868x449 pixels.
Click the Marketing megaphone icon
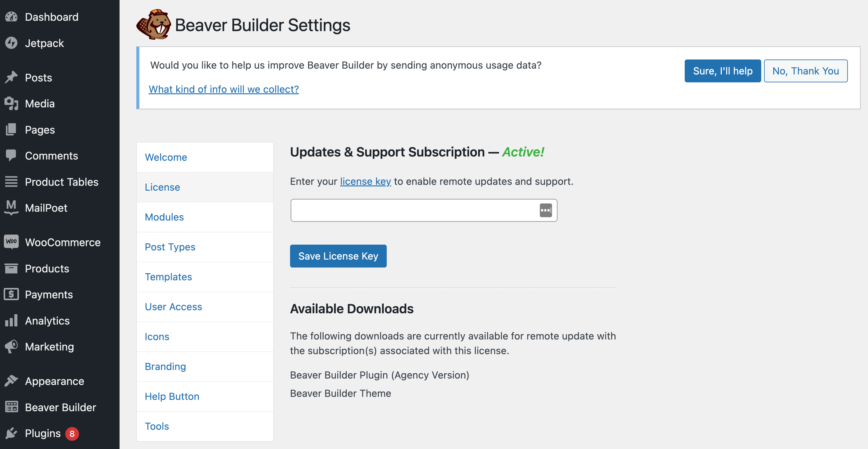(12, 347)
